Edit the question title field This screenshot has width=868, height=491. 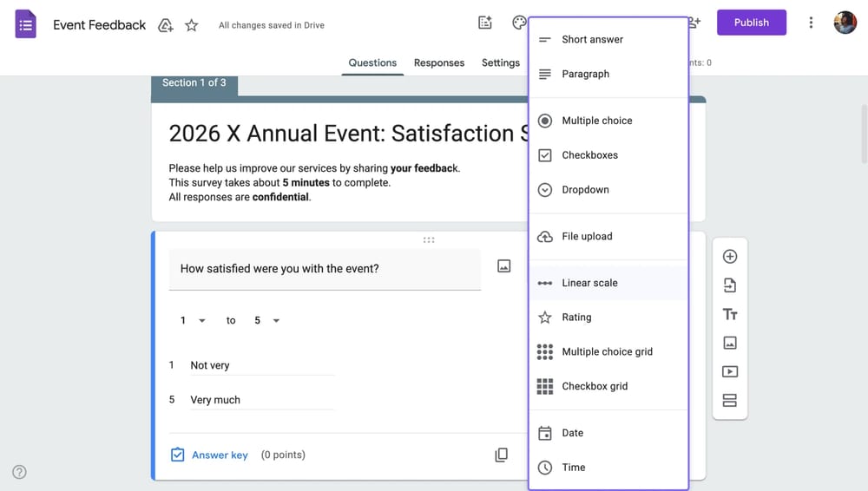325,269
